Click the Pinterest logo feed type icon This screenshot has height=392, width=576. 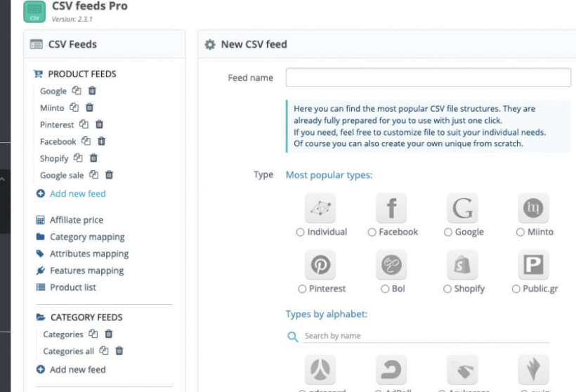pyautogui.click(x=321, y=266)
